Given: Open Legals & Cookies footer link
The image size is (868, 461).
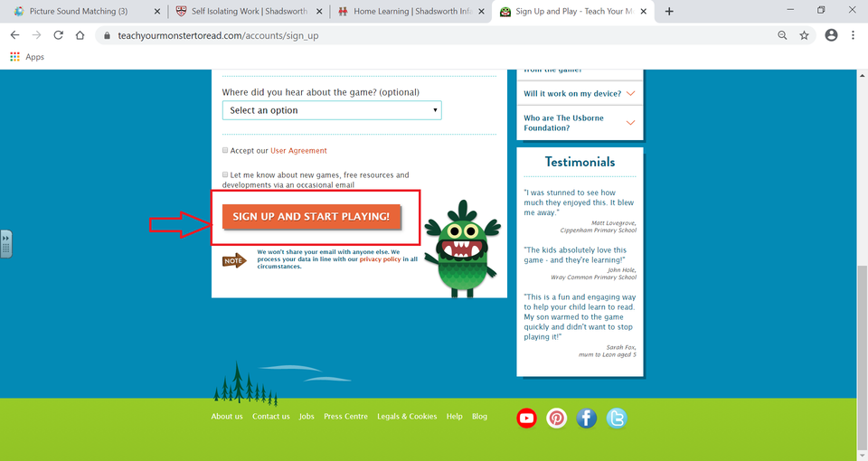Looking at the screenshot, I should 407,416.
